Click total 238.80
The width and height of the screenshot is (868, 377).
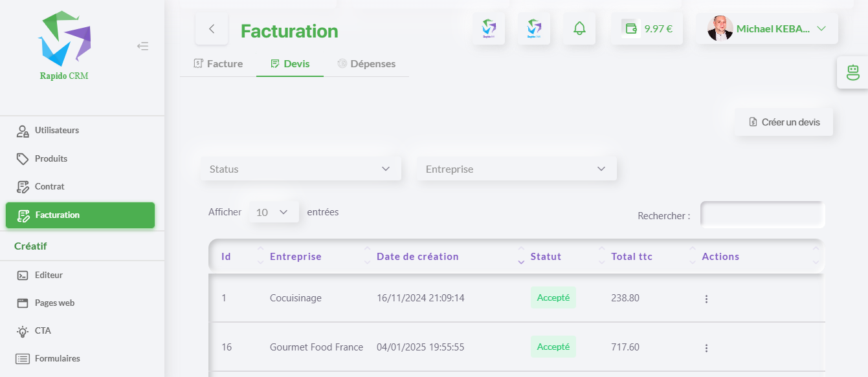[x=625, y=298]
